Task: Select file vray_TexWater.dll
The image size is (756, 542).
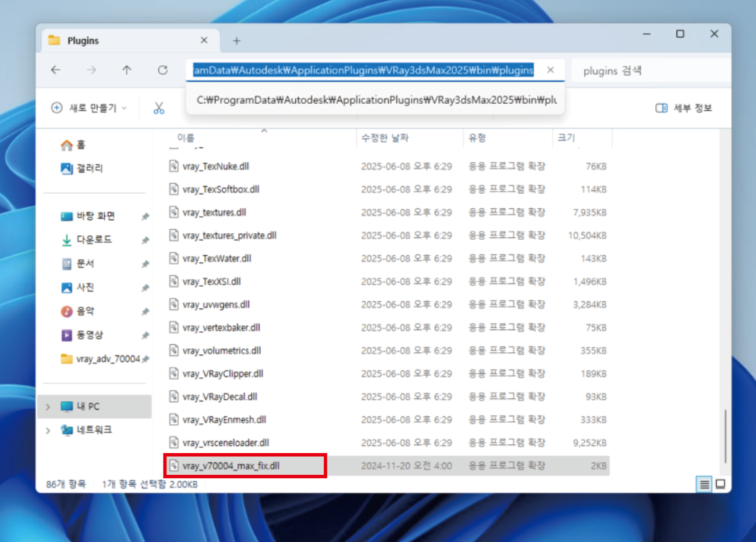Action: coord(217,259)
